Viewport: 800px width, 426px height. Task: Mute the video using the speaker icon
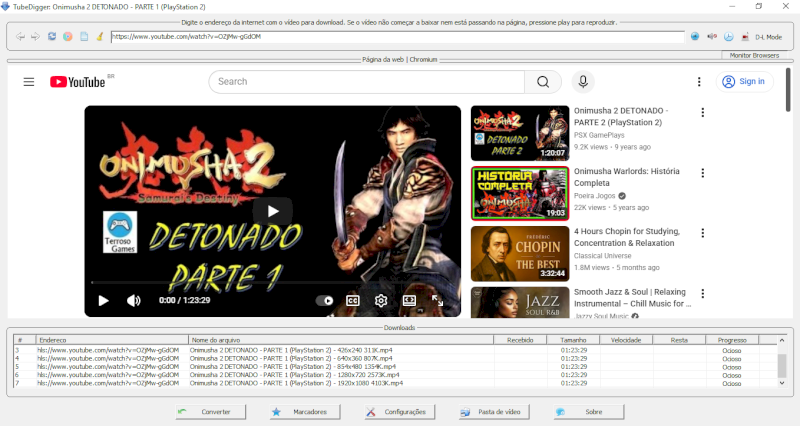pos(133,300)
